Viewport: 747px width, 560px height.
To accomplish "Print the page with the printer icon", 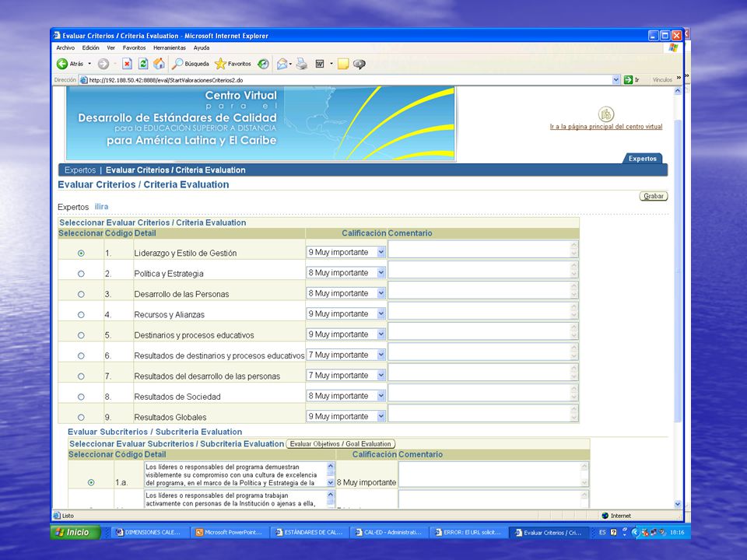I will click(302, 64).
